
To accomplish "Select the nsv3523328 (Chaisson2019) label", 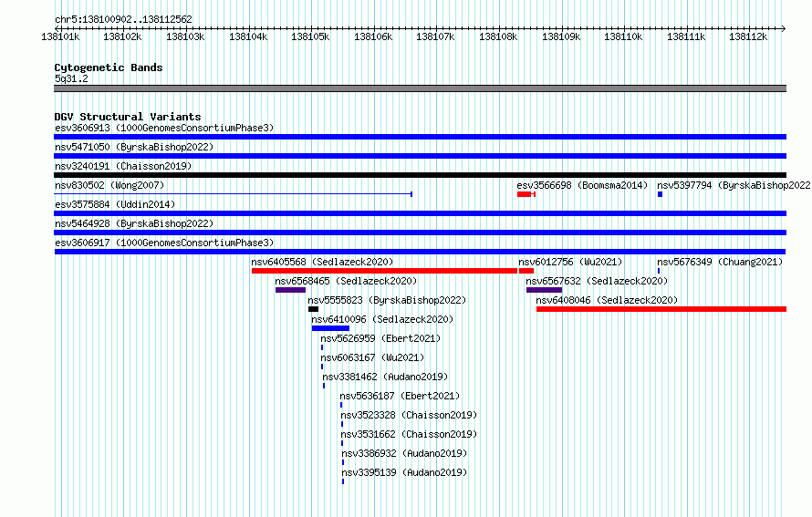I will 409,415.
